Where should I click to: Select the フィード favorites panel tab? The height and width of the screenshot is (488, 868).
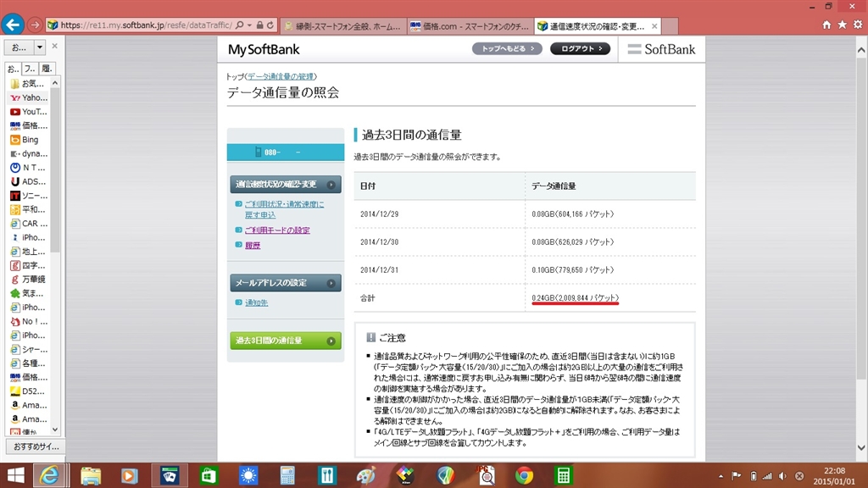pos(30,69)
